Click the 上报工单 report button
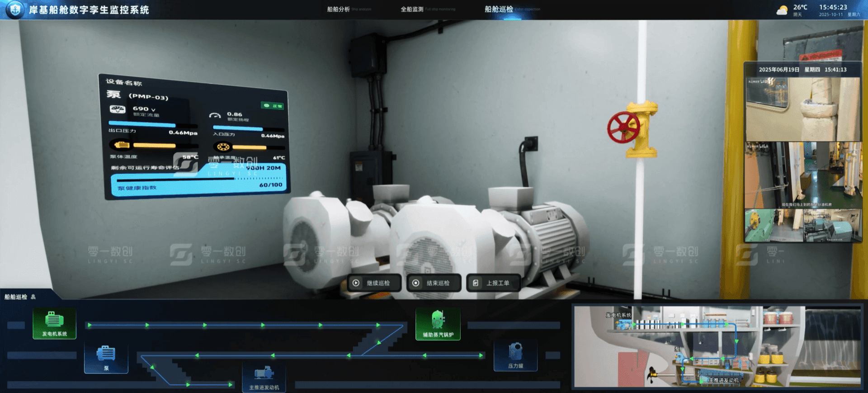 click(493, 283)
